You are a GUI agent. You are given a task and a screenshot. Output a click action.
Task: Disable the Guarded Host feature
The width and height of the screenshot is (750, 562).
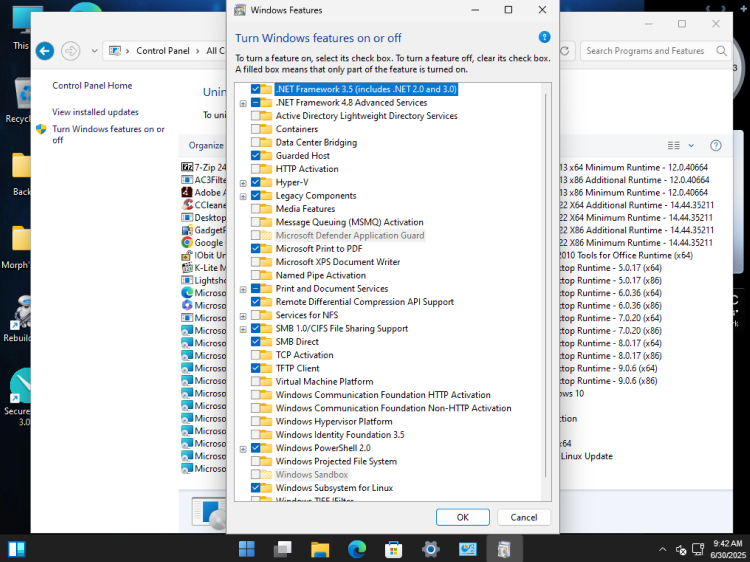click(255, 155)
